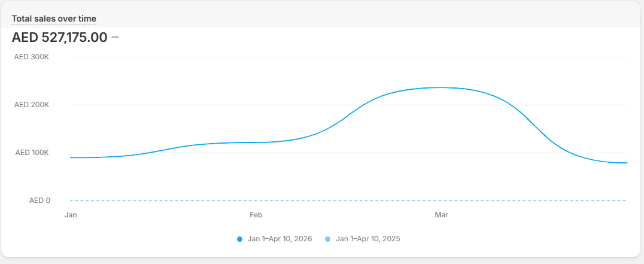Viewport: 644px width, 264px height.
Task: Click the dash change indicator beside the total
Action: pos(115,38)
